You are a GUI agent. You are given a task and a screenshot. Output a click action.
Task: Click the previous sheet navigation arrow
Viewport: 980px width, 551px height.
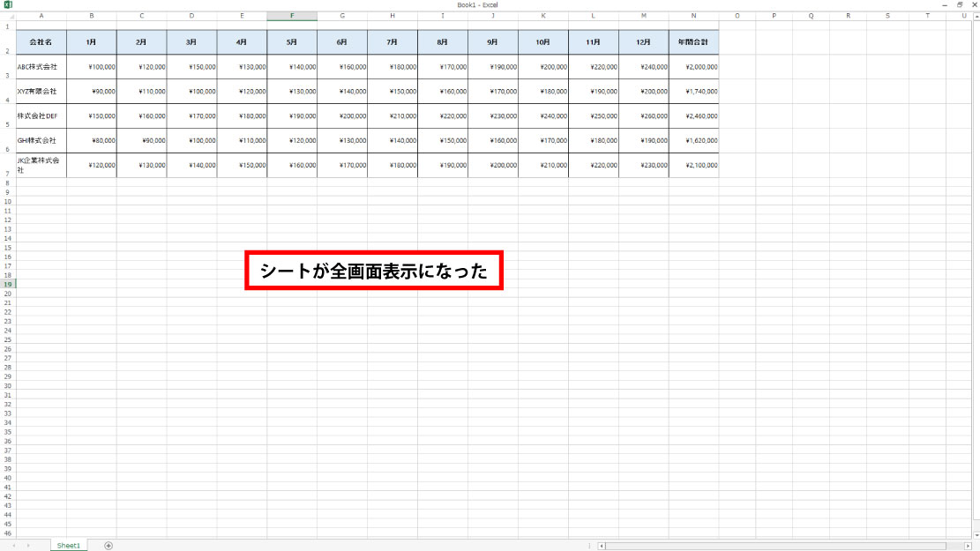tap(14, 546)
